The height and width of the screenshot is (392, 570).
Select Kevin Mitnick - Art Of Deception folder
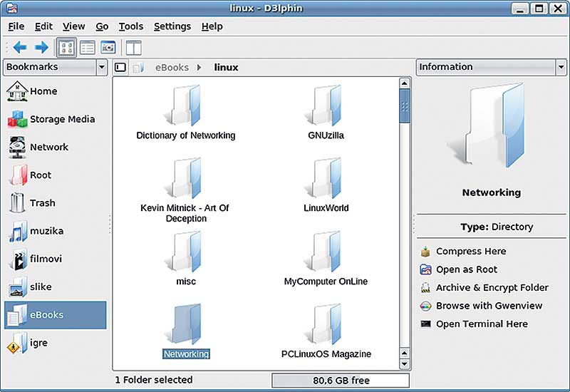pos(186,190)
